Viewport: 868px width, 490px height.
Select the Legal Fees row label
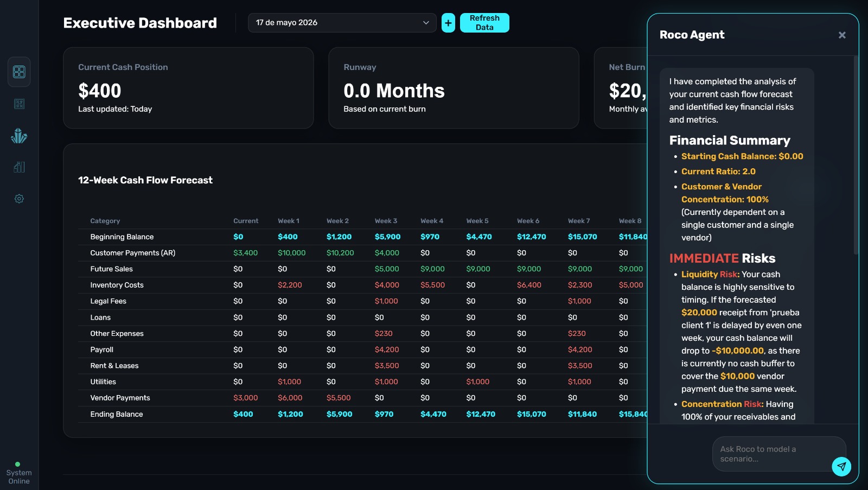(108, 301)
